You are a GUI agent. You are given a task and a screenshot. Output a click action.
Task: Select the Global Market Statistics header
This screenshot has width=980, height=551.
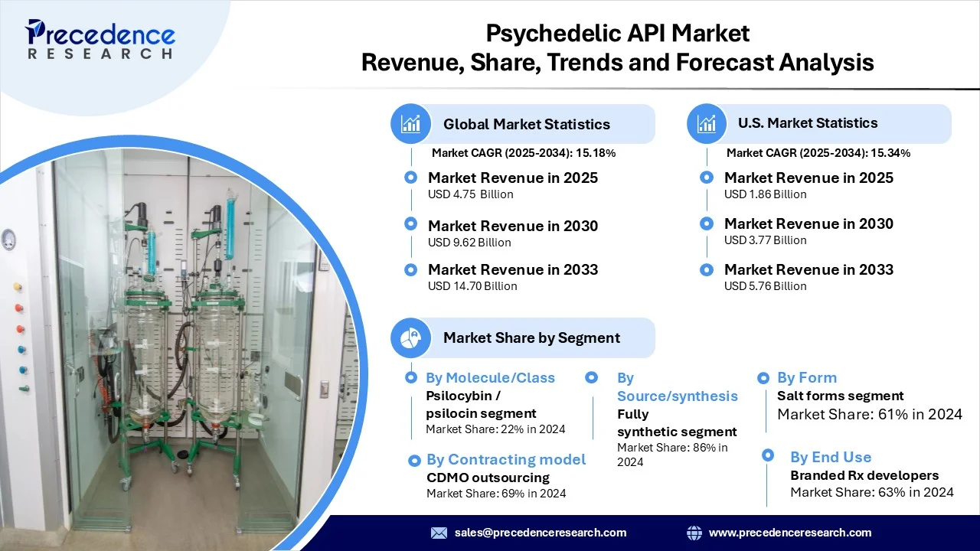coord(527,124)
